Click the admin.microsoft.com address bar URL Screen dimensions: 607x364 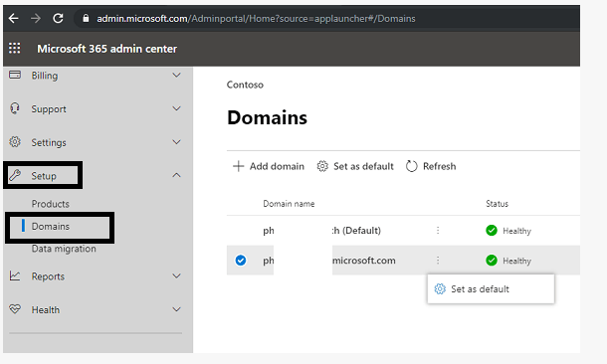(x=256, y=19)
